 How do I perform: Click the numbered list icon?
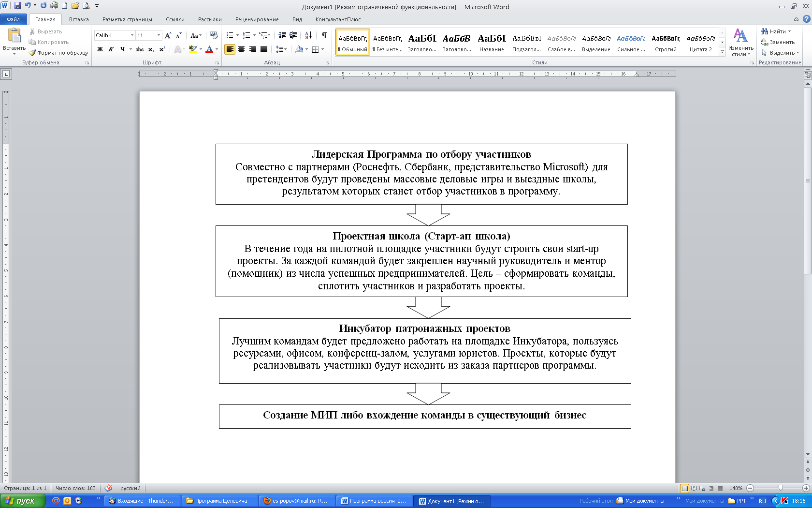(x=246, y=35)
